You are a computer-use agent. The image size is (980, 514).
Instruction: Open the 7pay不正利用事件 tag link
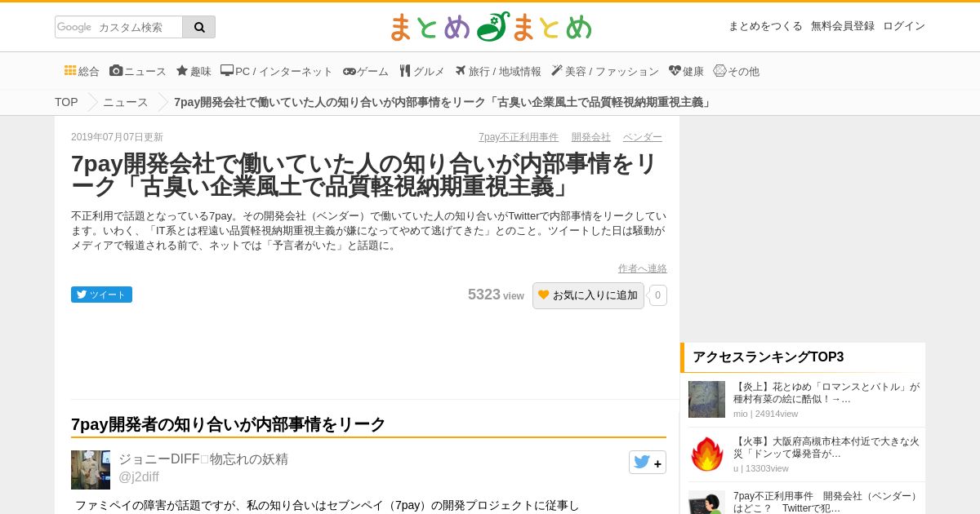tap(519, 137)
